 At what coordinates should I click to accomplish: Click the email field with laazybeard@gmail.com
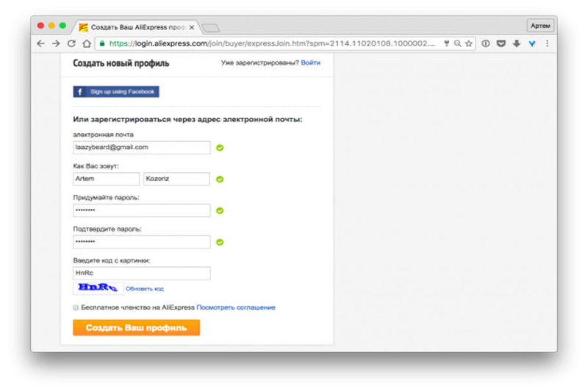[x=142, y=147]
